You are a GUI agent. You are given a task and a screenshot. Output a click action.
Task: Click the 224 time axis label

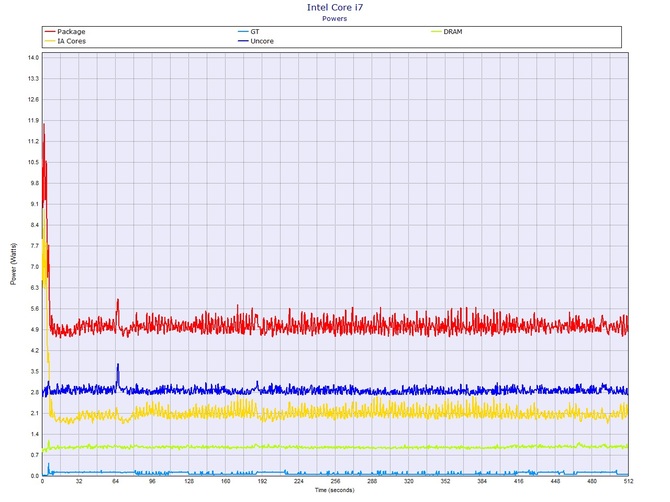point(299,481)
